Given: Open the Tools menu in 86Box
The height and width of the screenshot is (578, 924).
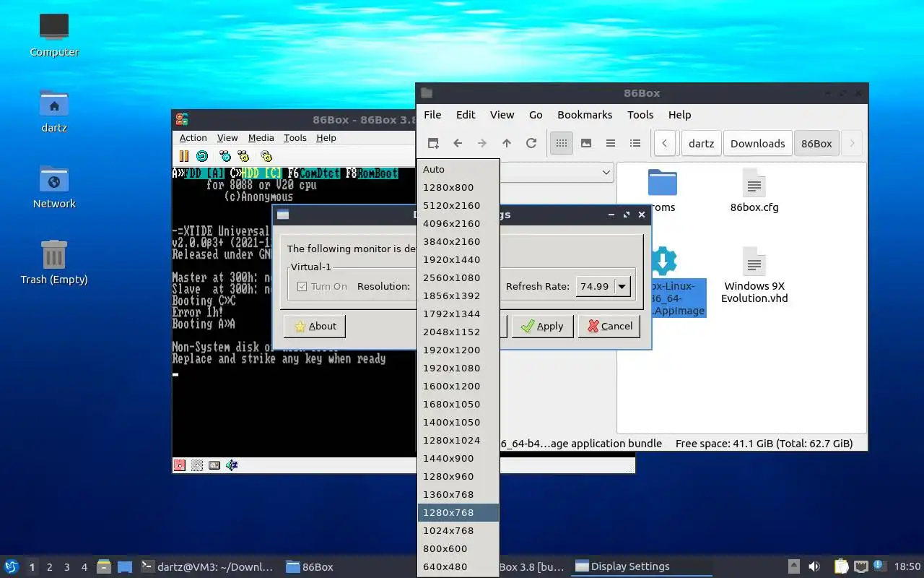Looking at the screenshot, I should point(295,138).
